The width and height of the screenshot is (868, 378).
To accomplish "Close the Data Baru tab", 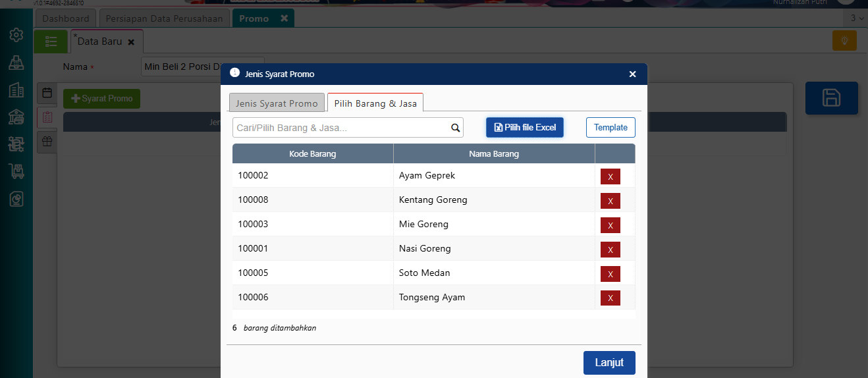I will click(x=131, y=42).
